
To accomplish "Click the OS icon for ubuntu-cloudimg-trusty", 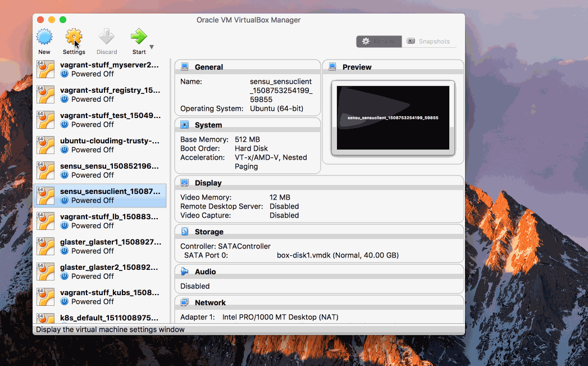I will 45,145.
